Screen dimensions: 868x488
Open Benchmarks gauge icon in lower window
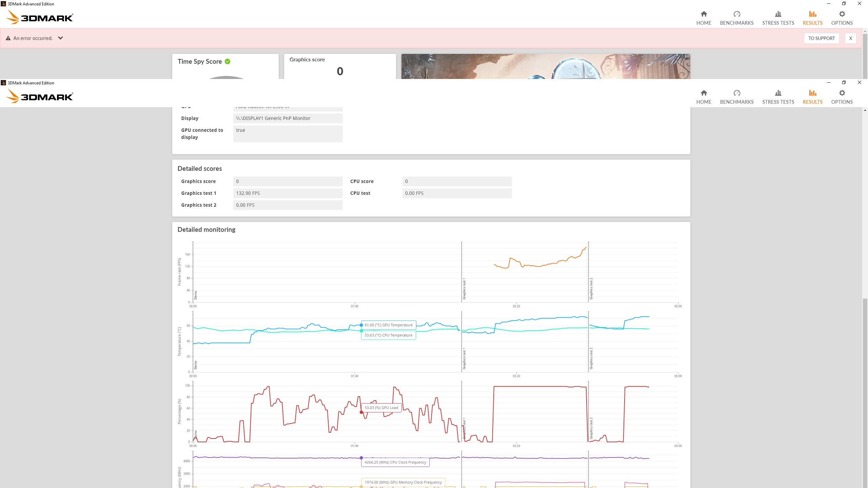(736, 93)
